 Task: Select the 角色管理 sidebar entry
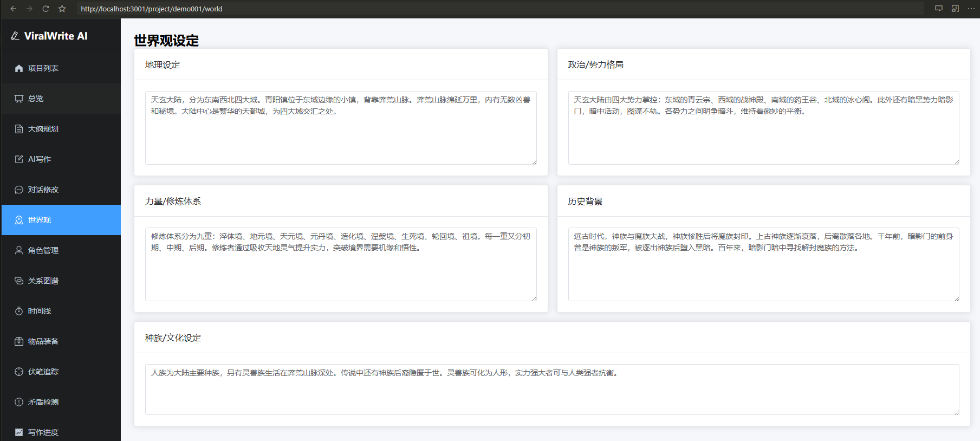tap(61, 250)
